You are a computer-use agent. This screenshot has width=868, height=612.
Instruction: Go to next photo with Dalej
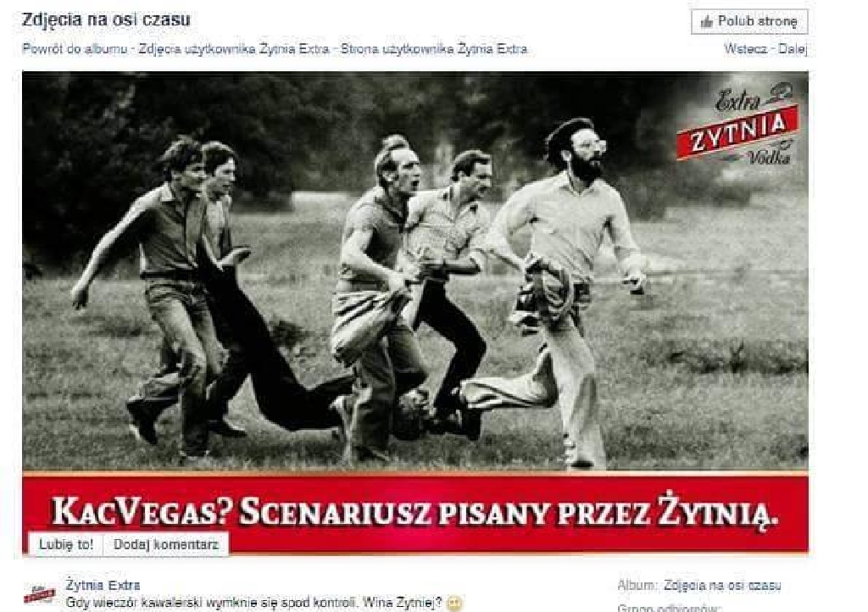793,49
